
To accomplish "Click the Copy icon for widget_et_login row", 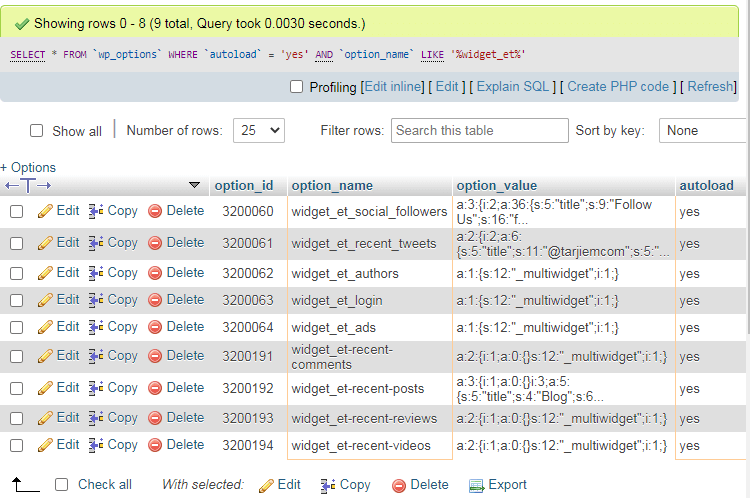I will pyautogui.click(x=96, y=300).
